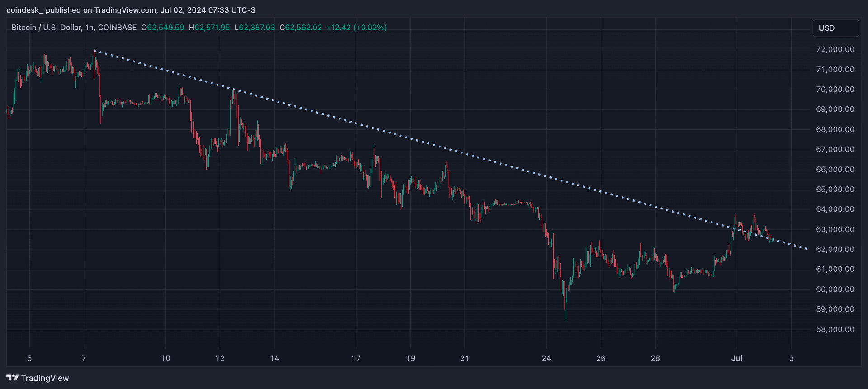The width and height of the screenshot is (868, 389).
Task: Click date label 5 on time axis
Action: (29, 358)
